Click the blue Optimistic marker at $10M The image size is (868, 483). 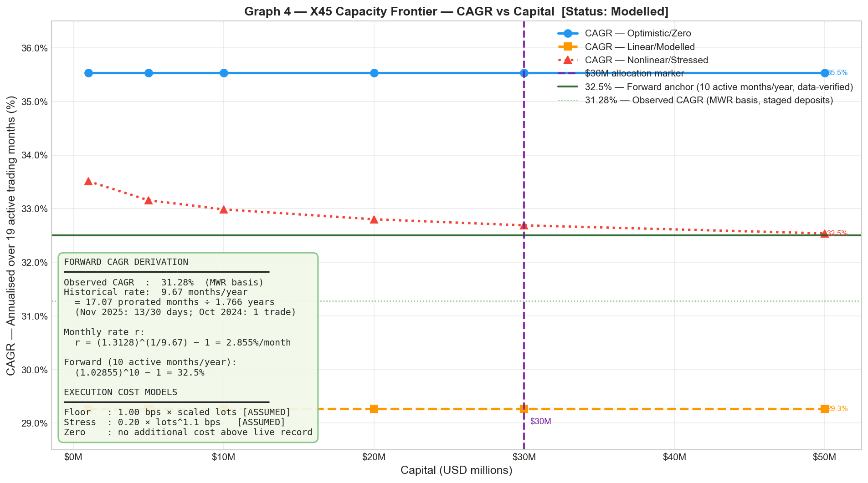coord(224,73)
